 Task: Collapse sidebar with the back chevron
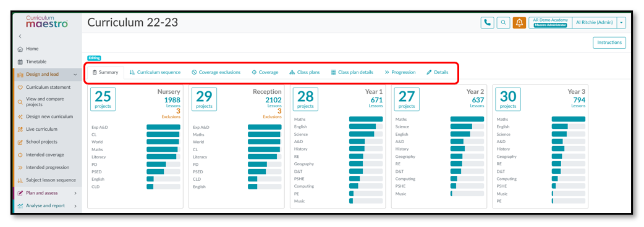pos(20,36)
